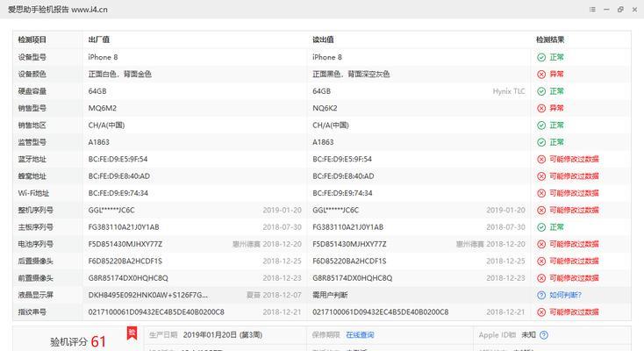Click the 读出值 column header

pyautogui.click(x=323, y=39)
